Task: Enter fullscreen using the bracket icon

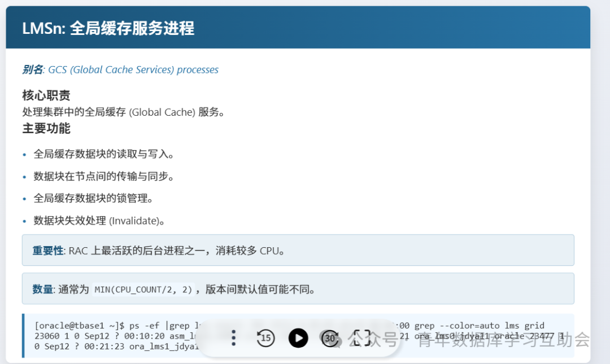Action: 361,338
